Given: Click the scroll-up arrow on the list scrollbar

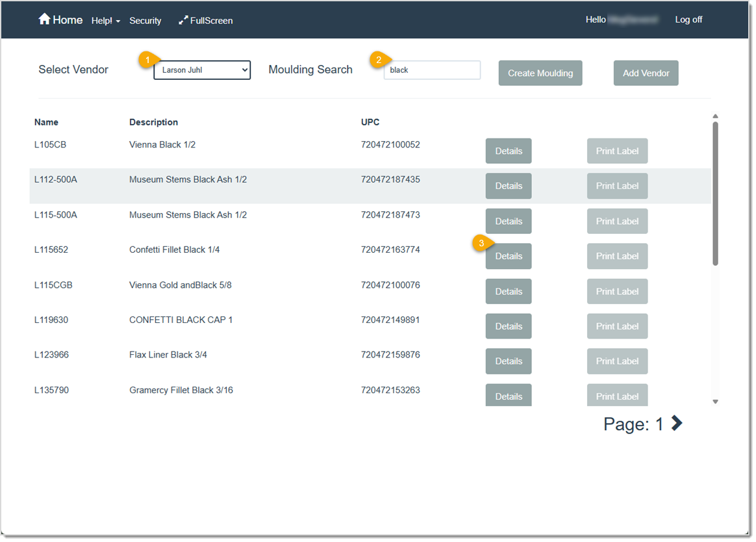Looking at the screenshot, I should [715, 116].
